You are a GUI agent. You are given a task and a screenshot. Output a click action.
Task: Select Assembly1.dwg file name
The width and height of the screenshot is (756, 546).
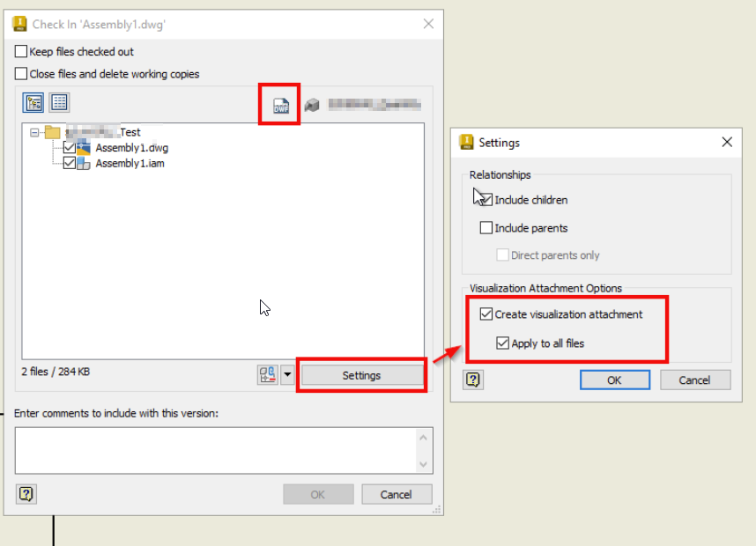click(131, 148)
